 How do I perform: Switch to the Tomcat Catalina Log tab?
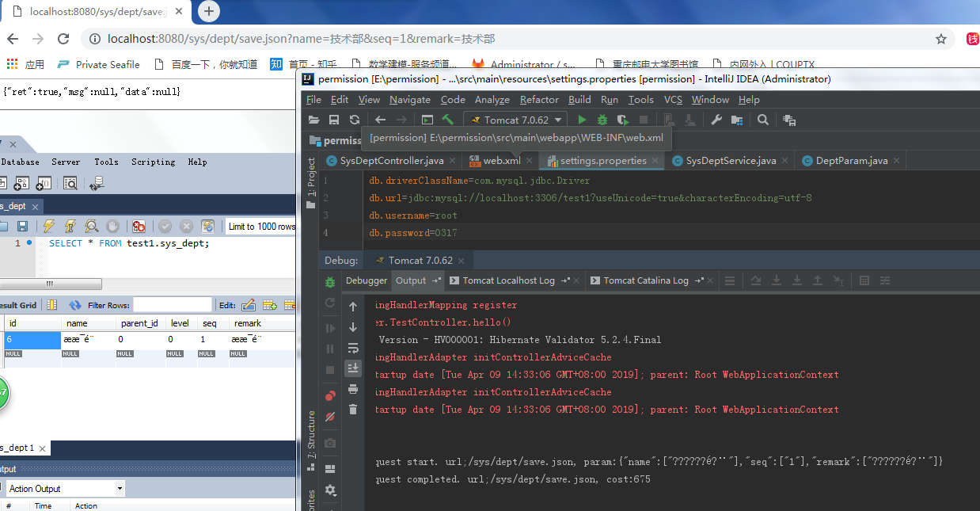click(645, 280)
